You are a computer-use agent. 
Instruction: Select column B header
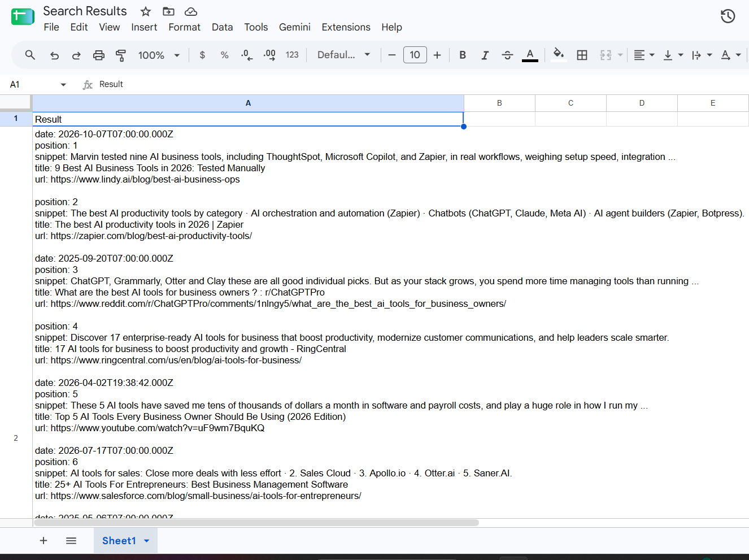[x=499, y=103]
